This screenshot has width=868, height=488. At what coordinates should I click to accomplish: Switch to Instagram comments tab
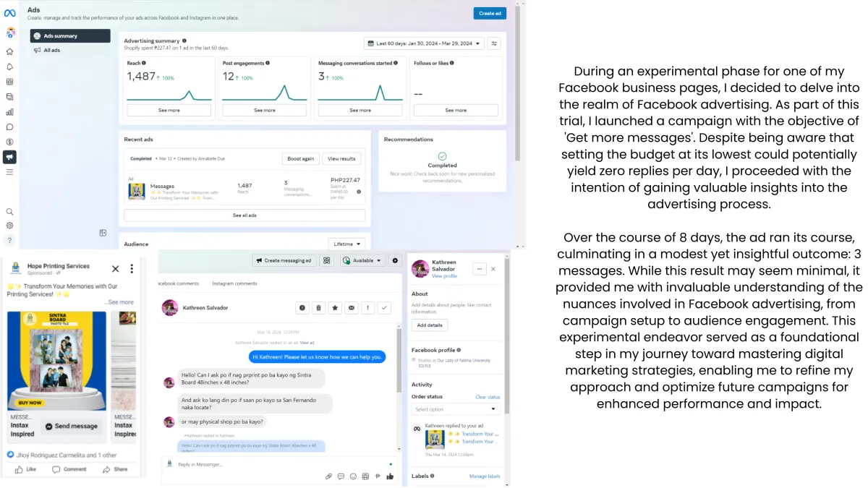point(235,283)
